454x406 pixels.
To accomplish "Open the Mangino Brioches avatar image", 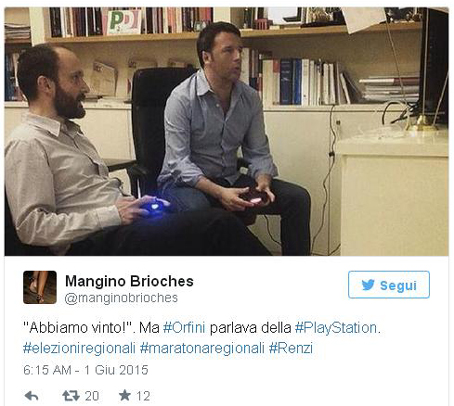I will click(x=40, y=287).
